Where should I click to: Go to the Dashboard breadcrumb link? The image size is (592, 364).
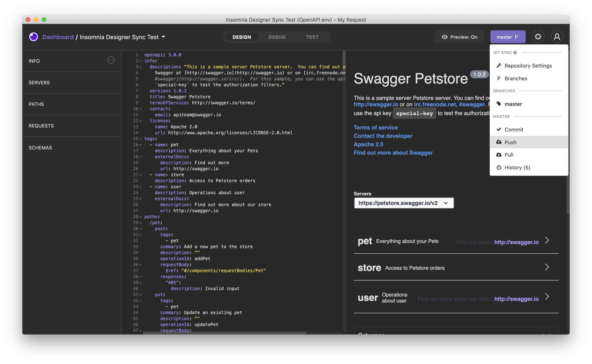(58, 37)
